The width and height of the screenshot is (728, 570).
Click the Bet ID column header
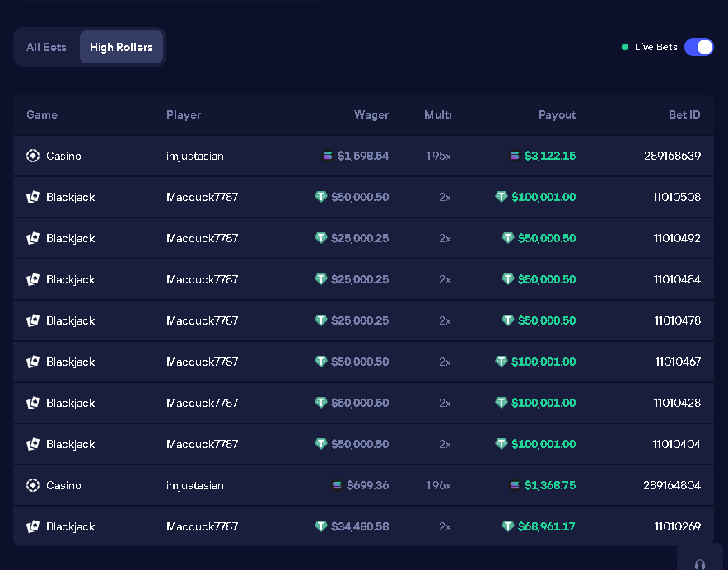pyautogui.click(x=684, y=114)
